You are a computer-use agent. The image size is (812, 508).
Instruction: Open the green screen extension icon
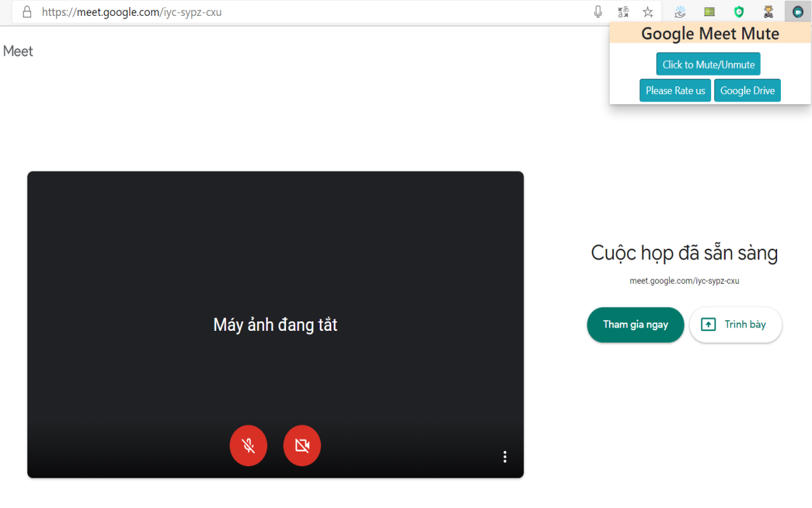[x=709, y=11]
